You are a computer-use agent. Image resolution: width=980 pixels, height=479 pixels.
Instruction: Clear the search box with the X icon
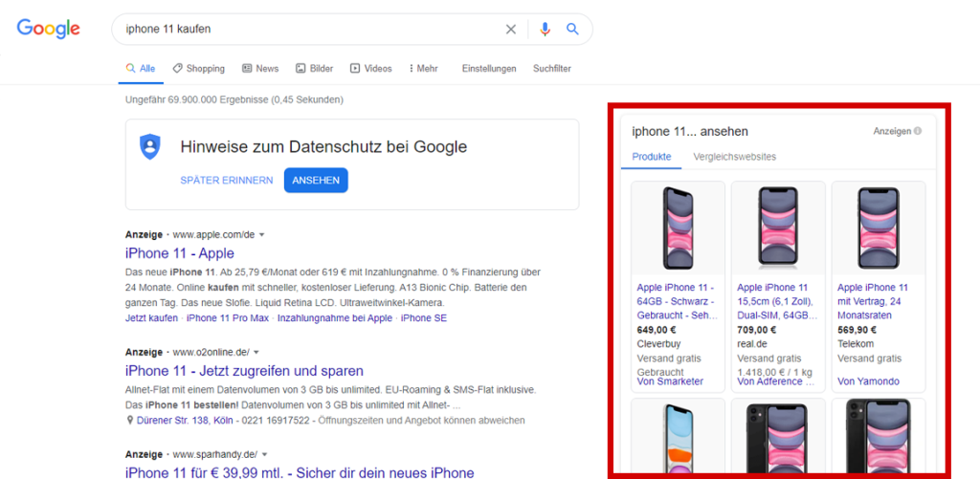coord(511,30)
